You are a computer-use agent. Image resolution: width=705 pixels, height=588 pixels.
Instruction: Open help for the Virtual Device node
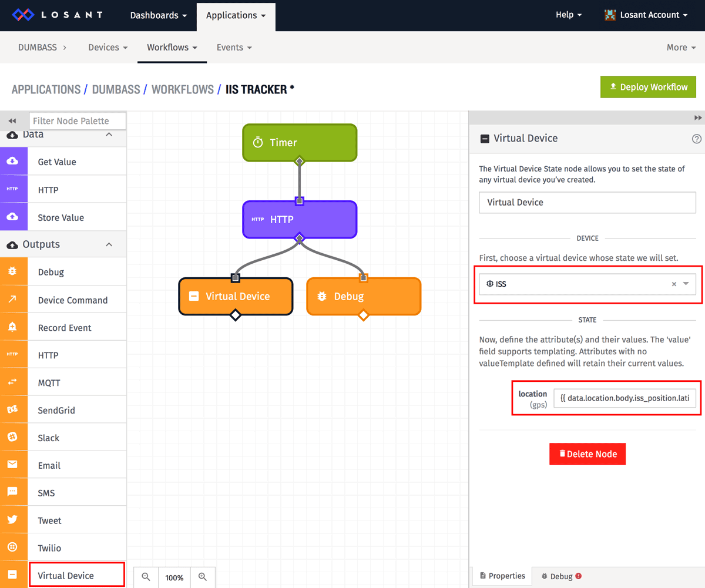pyautogui.click(x=697, y=139)
